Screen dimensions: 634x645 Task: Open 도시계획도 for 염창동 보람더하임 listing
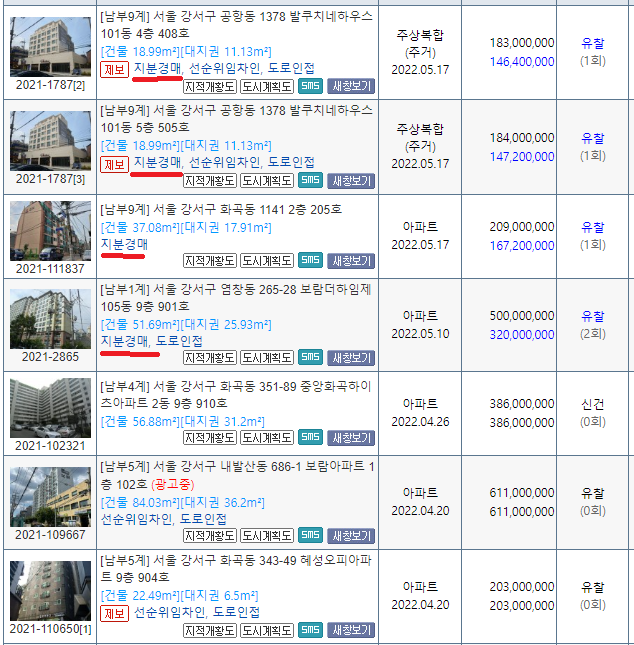[x=267, y=357]
